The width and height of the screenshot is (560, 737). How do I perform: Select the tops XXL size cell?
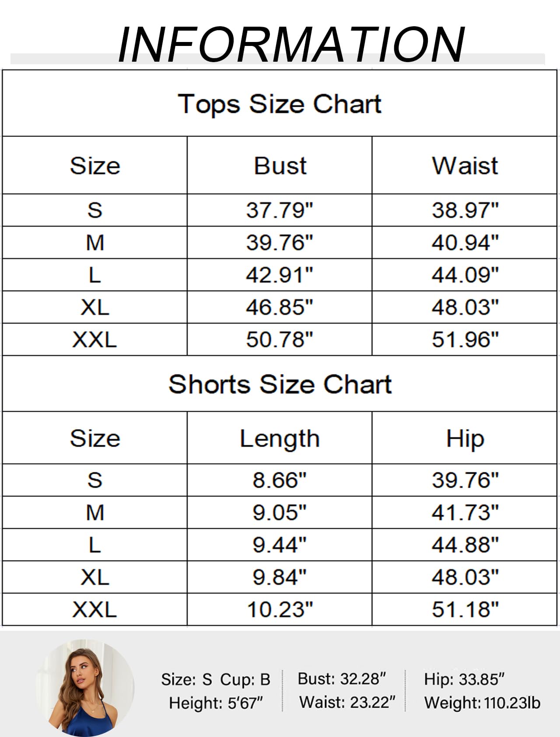point(95,339)
